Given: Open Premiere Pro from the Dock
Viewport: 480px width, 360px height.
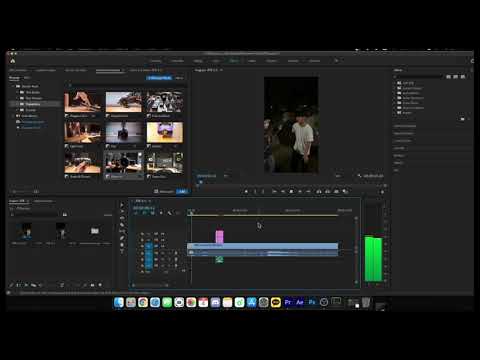Looking at the screenshot, I should pyautogui.click(x=288, y=302).
